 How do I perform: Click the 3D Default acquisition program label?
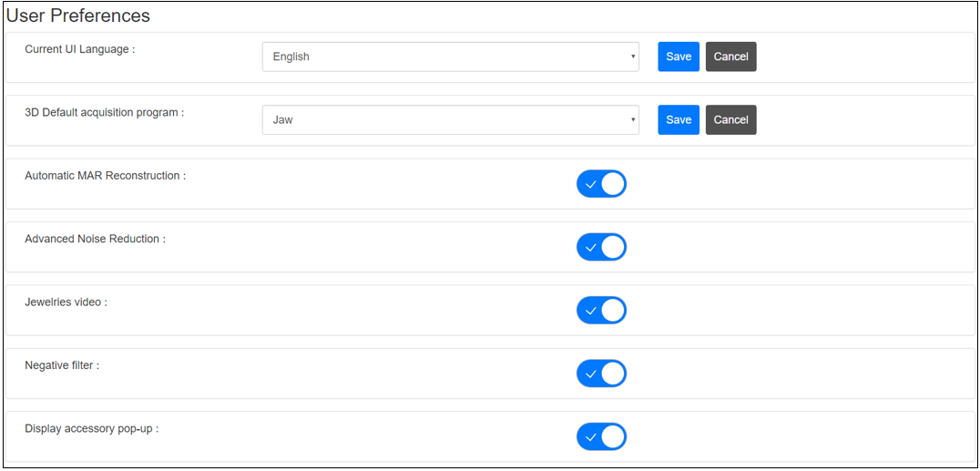(x=104, y=113)
